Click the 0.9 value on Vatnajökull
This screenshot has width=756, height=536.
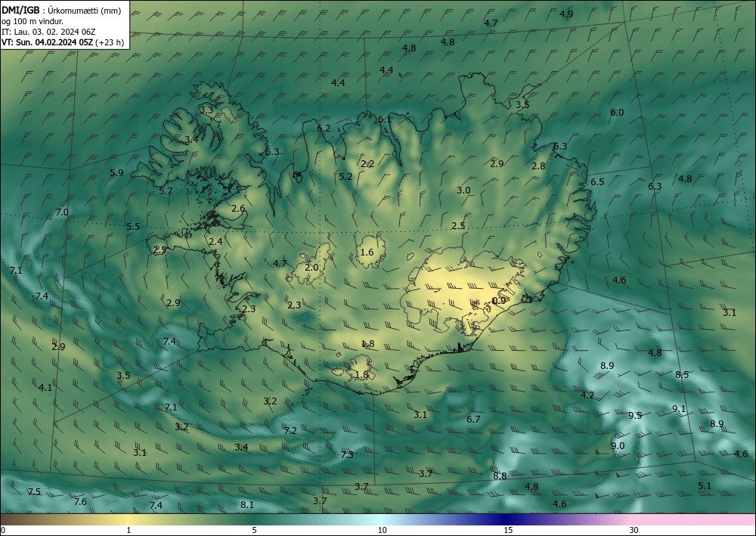499,300
